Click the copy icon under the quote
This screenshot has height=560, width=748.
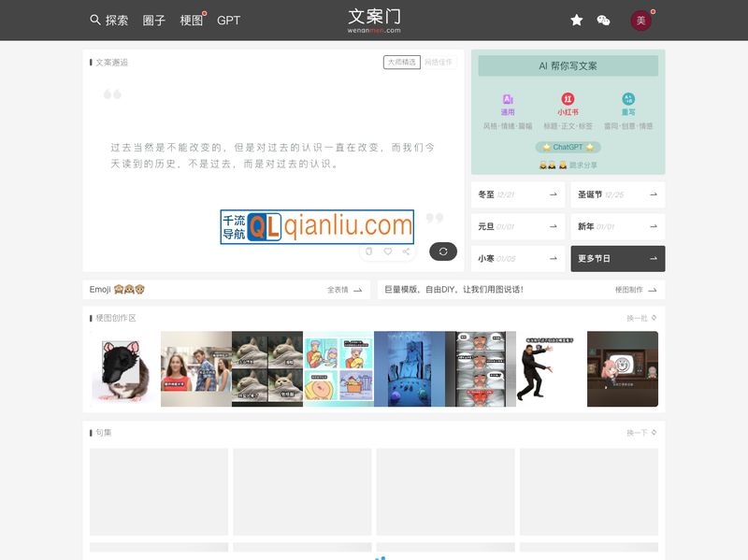click(369, 251)
